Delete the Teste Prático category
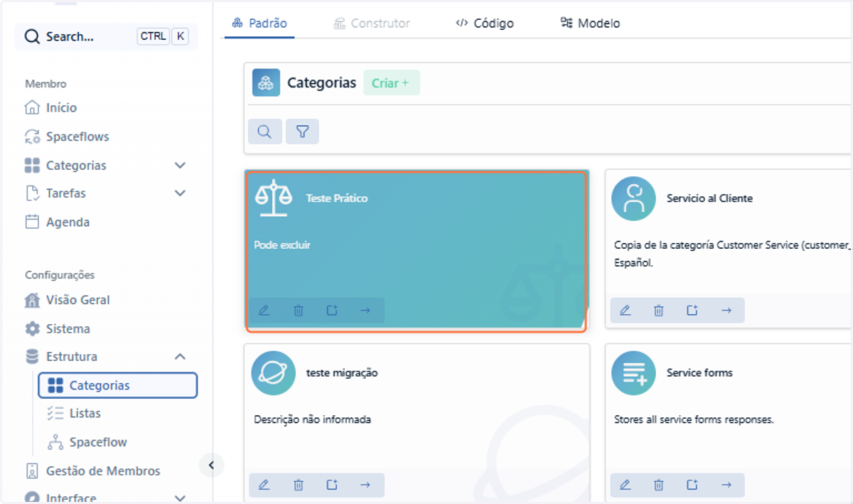Viewport: 853px width, 504px height. point(299,311)
